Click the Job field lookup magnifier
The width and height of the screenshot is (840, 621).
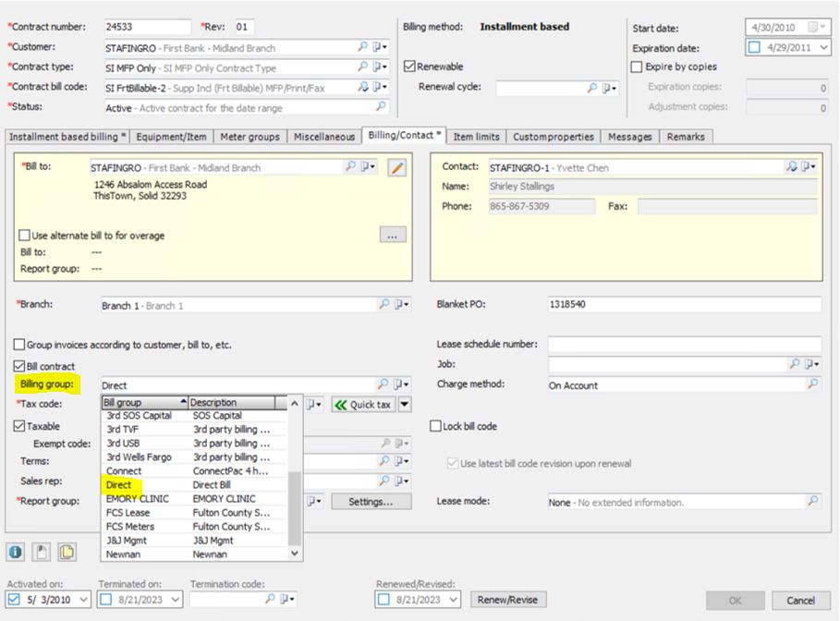pyautogui.click(x=795, y=364)
